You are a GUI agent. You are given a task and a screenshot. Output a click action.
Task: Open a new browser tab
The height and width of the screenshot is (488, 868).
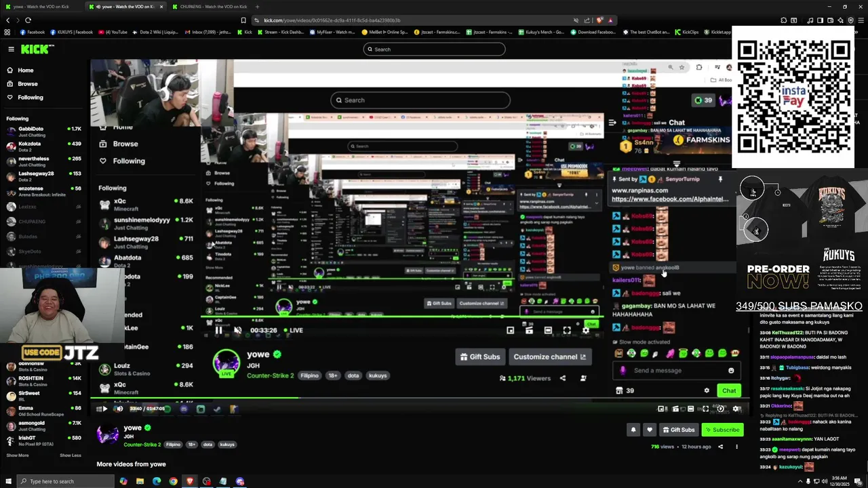point(258,6)
